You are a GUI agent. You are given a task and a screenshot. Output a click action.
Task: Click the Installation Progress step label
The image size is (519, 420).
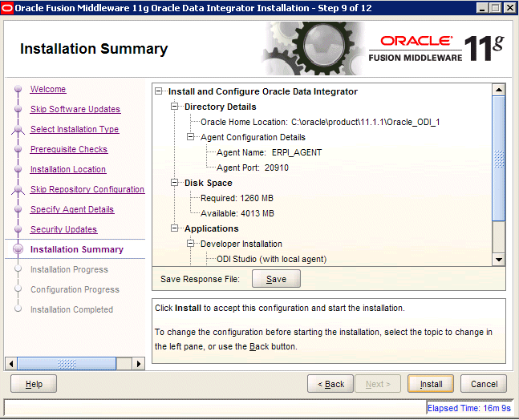[x=69, y=269]
